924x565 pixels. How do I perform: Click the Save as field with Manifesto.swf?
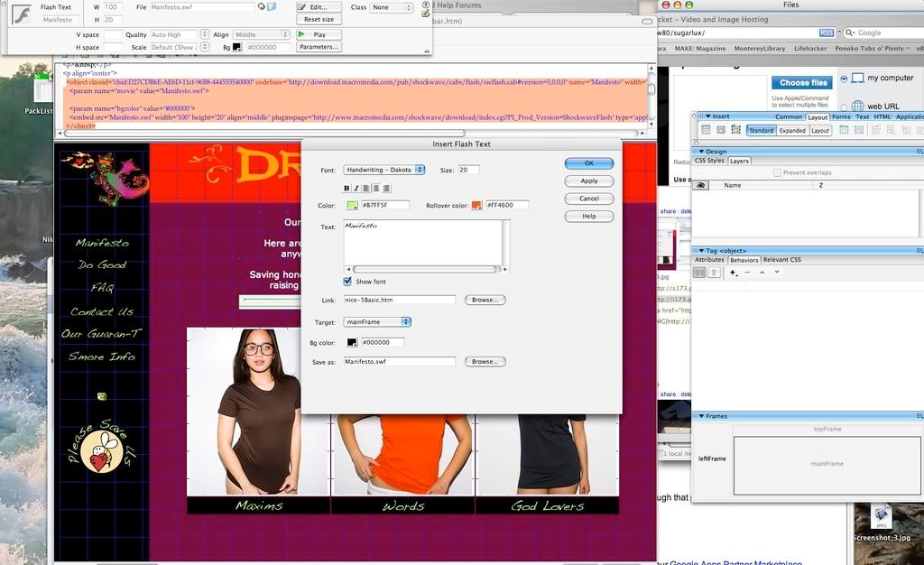tap(400, 362)
